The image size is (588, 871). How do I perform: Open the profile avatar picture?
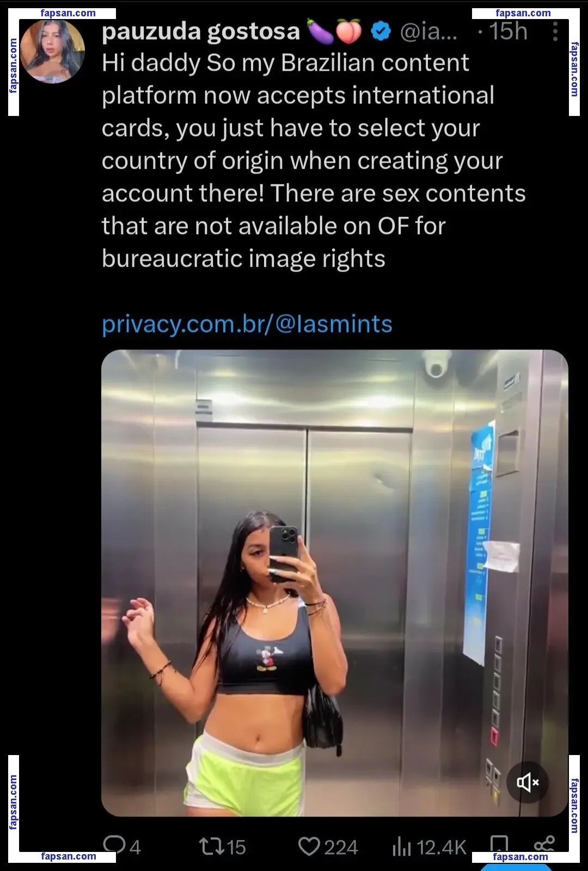tap(53, 51)
